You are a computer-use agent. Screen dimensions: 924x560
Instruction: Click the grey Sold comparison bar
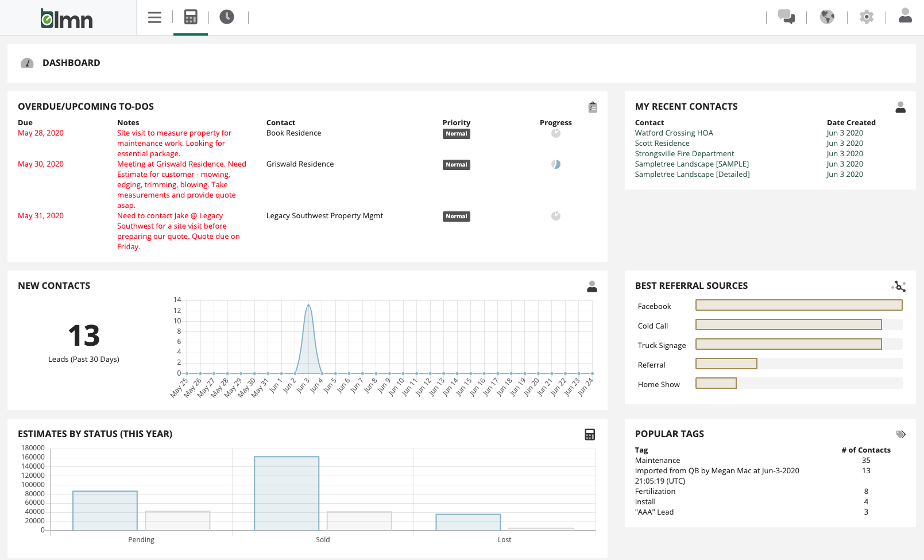(359, 521)
